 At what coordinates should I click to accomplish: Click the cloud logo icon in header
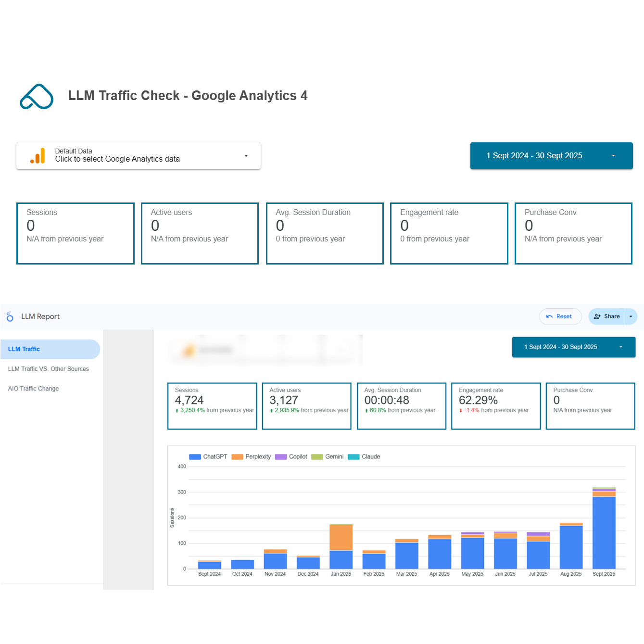tap(37, 97)
